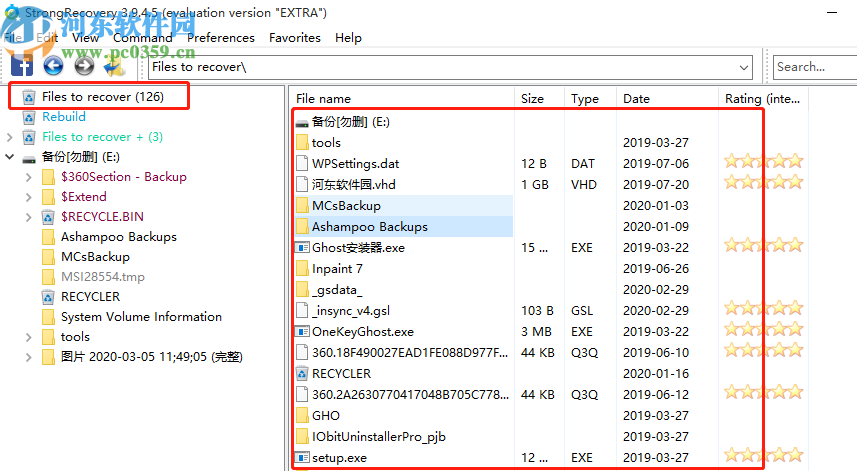This screenshot has height=471, width=857.
Task: Expand the $360Section - Backup folder
Action: (28, 177)
